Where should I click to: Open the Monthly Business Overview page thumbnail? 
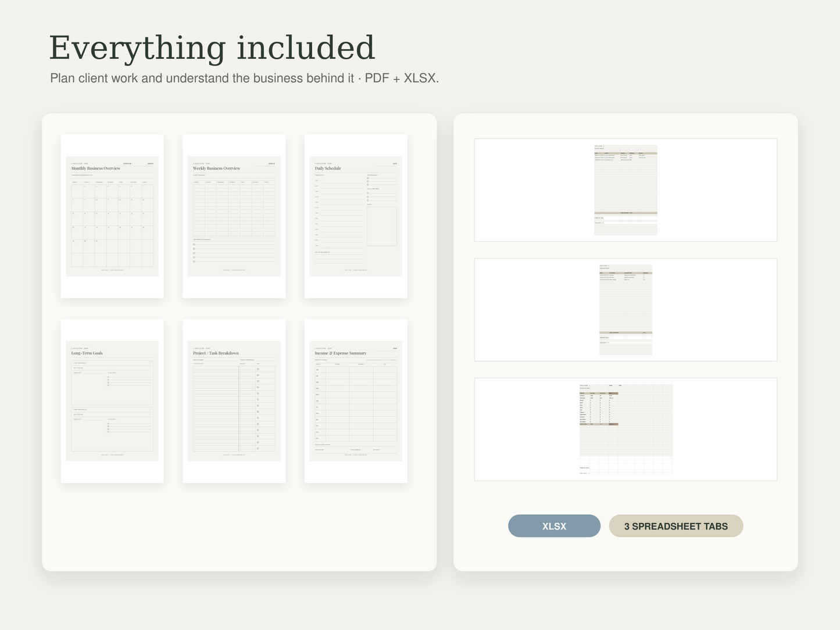[x=112, y=216]
